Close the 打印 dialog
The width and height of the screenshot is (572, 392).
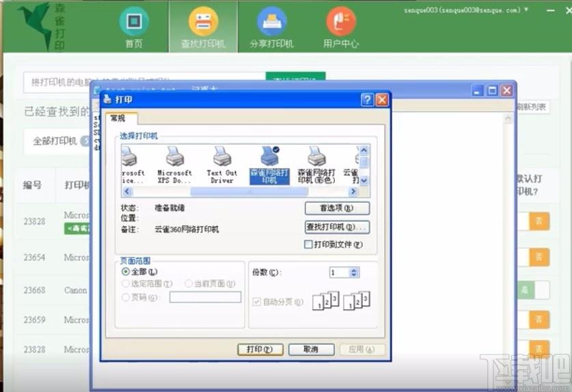click(382, 100)
